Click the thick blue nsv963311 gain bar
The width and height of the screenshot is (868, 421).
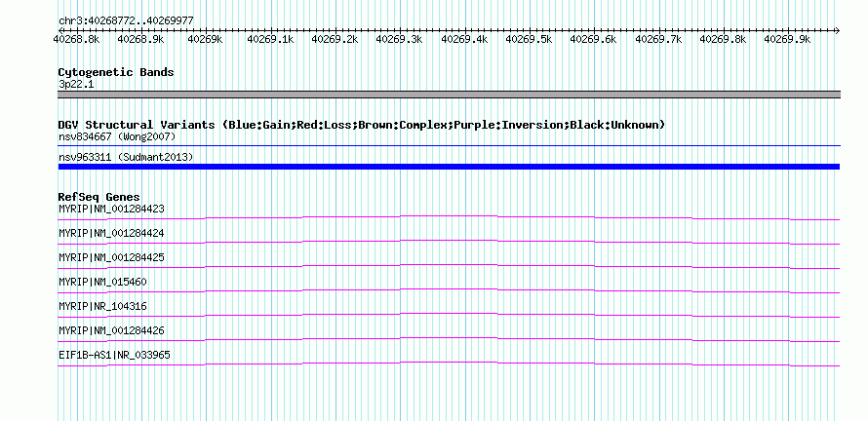[x=449, y=167]
